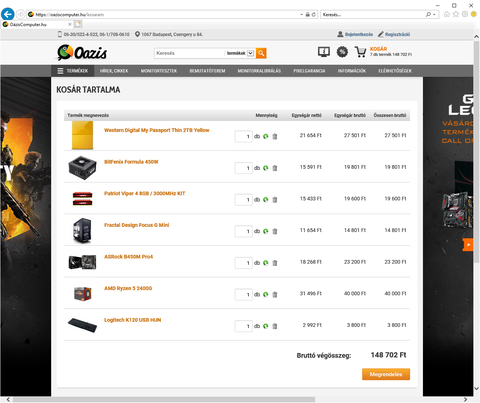Delete Fractal Design Focus G Mini

(275, 231)
